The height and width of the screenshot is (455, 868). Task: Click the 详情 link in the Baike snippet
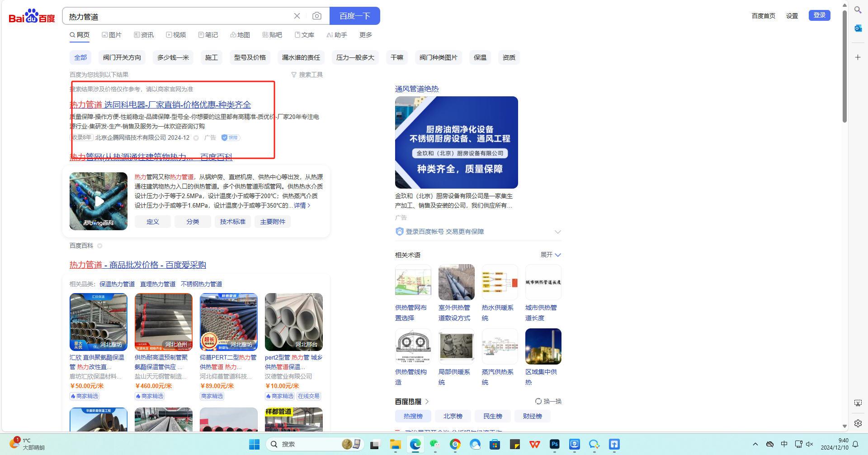(302, 205)
